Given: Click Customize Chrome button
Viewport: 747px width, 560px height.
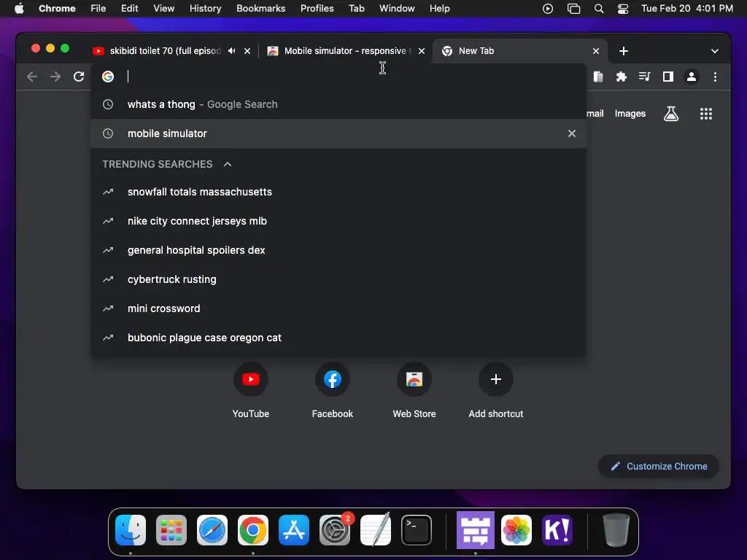Looking at the screenshot, I should click(x=659, y=466).
